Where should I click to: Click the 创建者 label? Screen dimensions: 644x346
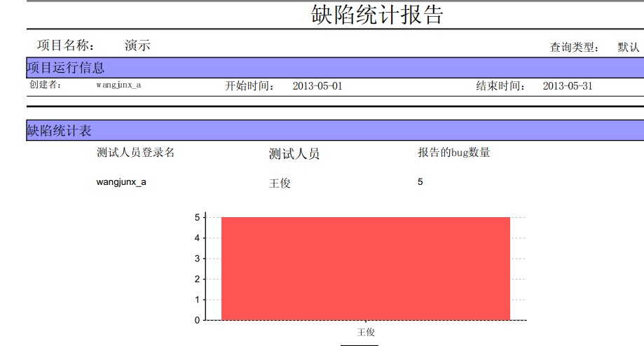click(45, 85)
